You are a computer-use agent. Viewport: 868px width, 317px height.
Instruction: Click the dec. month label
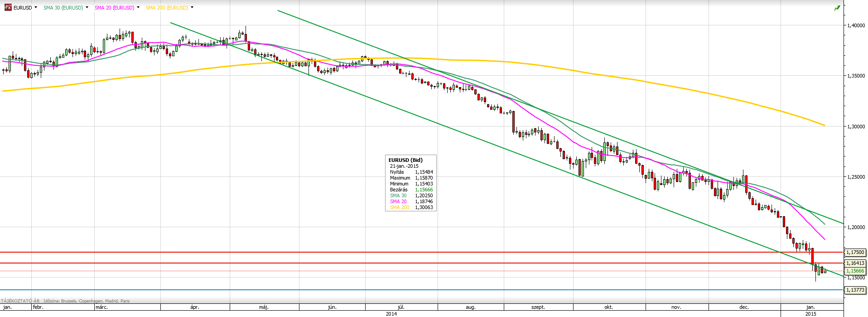pyautogui.click(x=744, y=307)
